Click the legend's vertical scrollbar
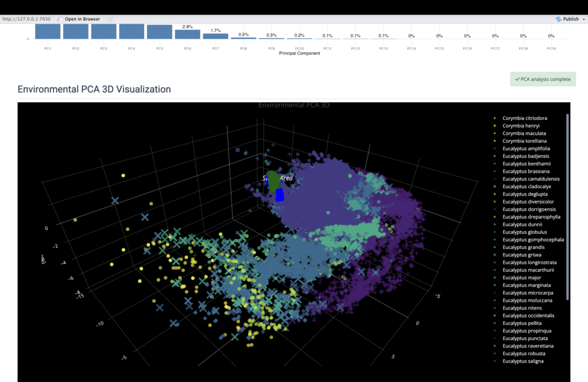 click(567, 206)
